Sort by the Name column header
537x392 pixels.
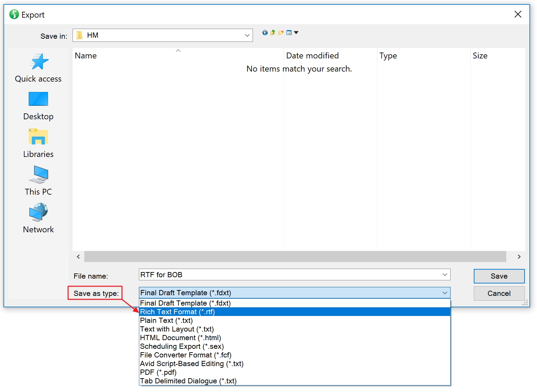click(178, 56)
